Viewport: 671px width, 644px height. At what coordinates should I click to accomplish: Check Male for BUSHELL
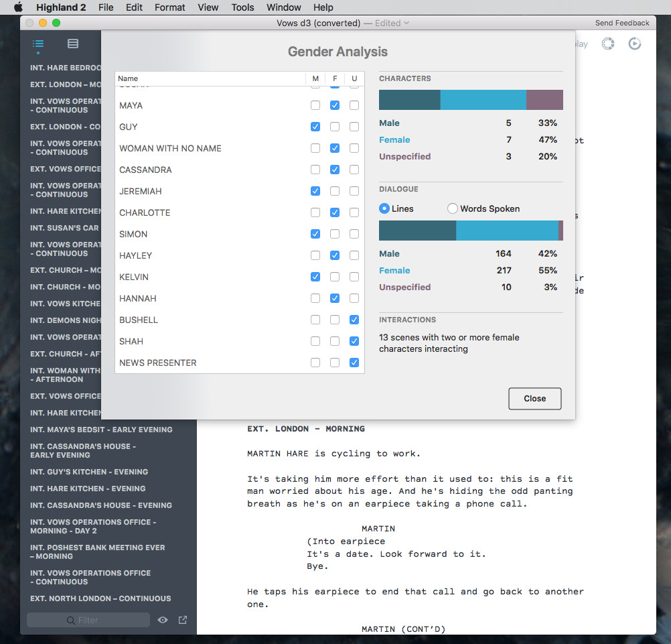(315, 320)
